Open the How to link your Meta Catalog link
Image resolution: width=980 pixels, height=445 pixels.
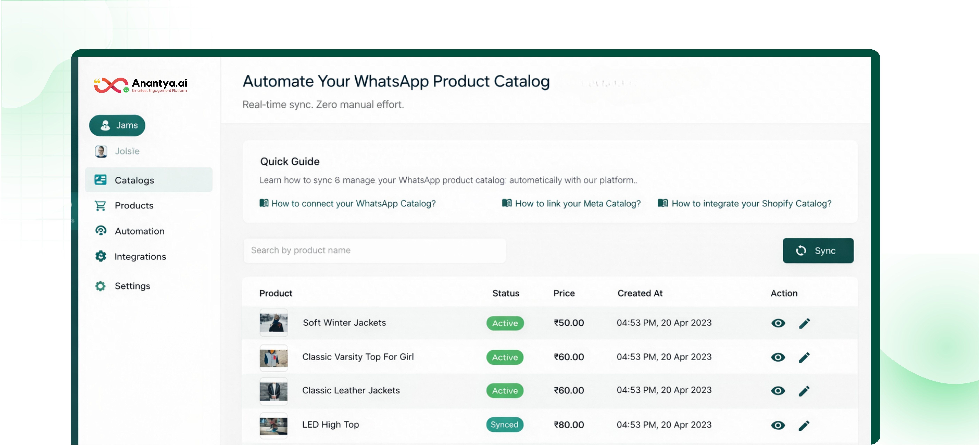(x=578, y=204)
